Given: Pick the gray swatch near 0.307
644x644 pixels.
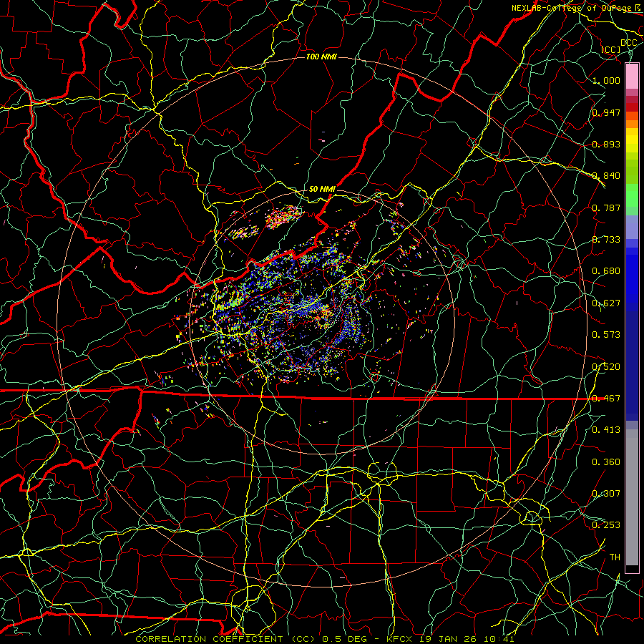Looking at the screenshot, I should (632, 497).
